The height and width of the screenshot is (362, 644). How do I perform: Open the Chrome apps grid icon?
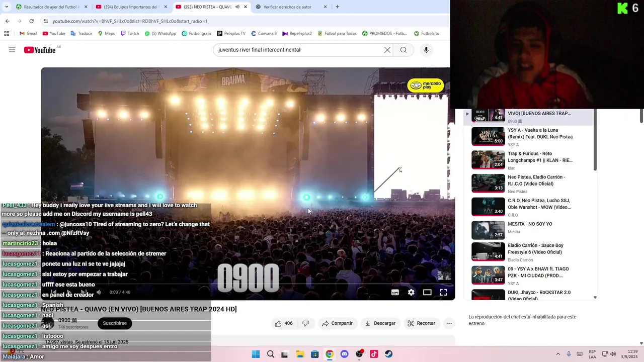click(x=7, y=34)
